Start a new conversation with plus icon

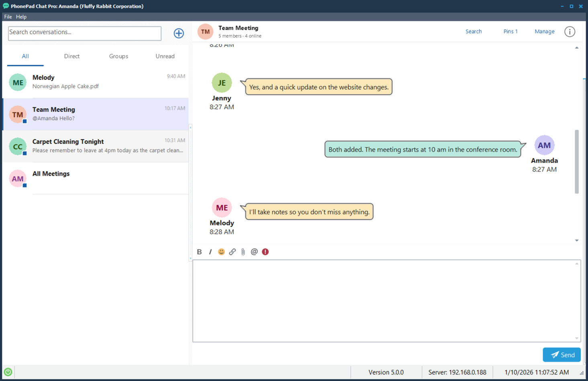pyautogui.click(x=179, y=33)
